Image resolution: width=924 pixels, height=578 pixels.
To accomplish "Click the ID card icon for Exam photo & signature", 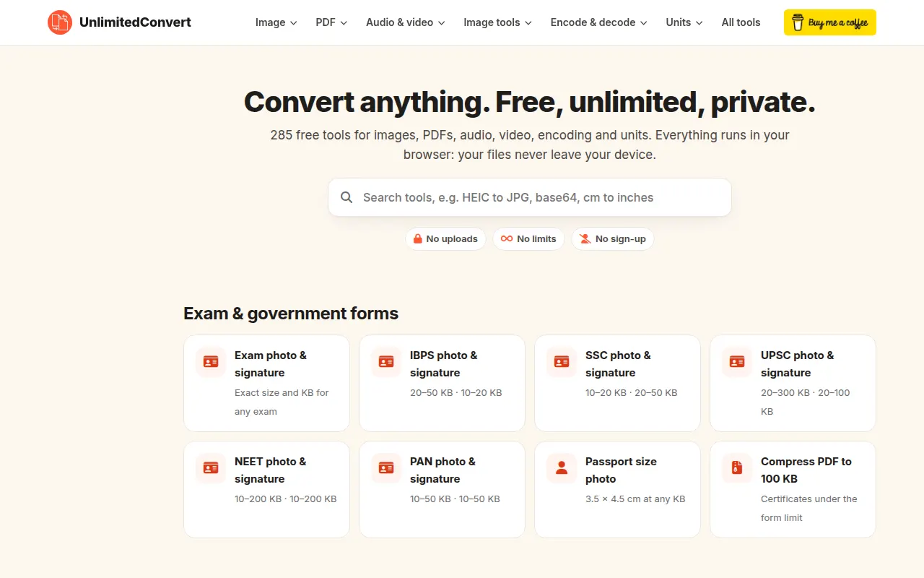I will point(211,361).
